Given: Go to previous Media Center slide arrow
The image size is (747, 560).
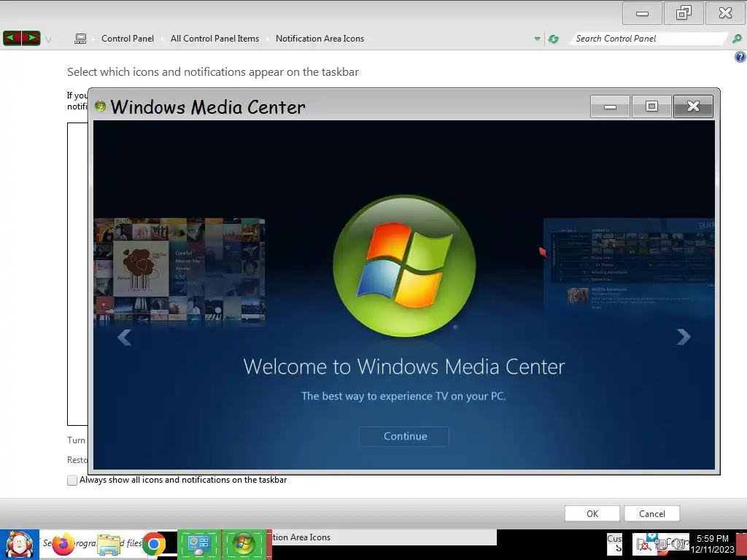Looking at the screenshot, I should pyautogui.click(x=124, y=337).
